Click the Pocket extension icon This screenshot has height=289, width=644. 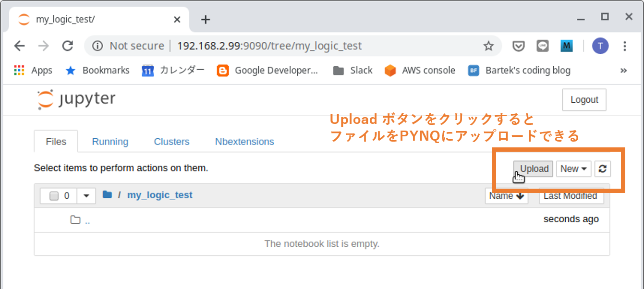[x=518, y=46]
